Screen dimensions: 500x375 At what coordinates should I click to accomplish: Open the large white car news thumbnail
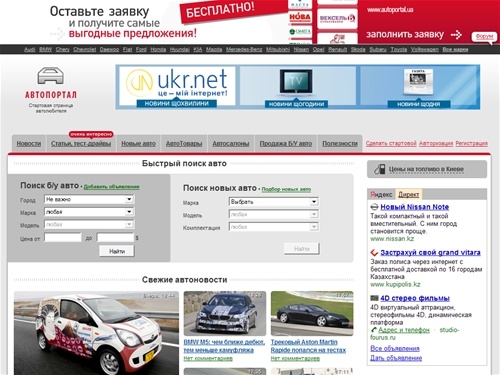point(96,333)
